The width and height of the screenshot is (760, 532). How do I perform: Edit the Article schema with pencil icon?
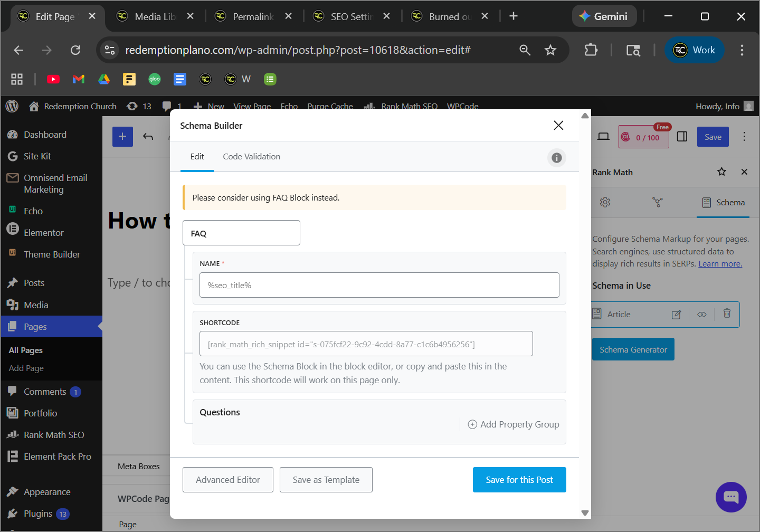tap(676, 315)
